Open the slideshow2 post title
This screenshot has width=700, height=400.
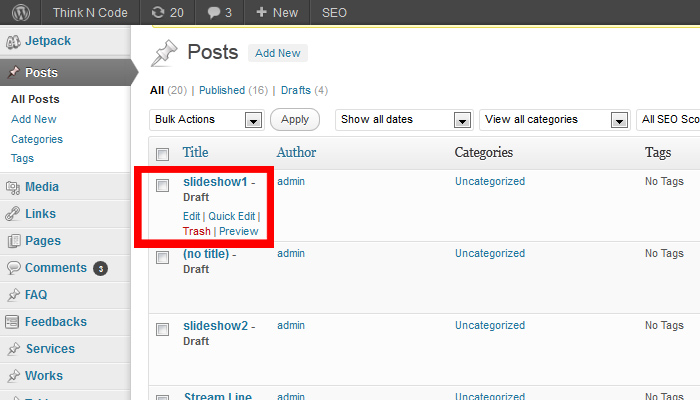(x=216, y=326)
